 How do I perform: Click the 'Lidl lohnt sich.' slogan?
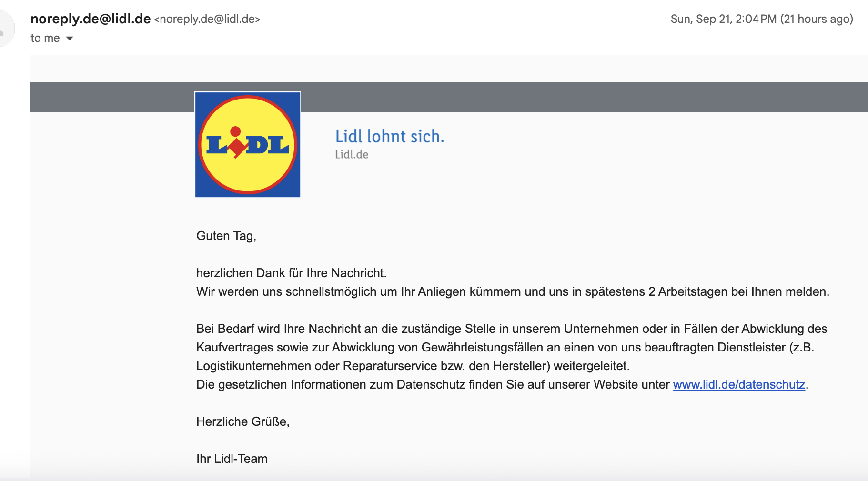(390, 137)
